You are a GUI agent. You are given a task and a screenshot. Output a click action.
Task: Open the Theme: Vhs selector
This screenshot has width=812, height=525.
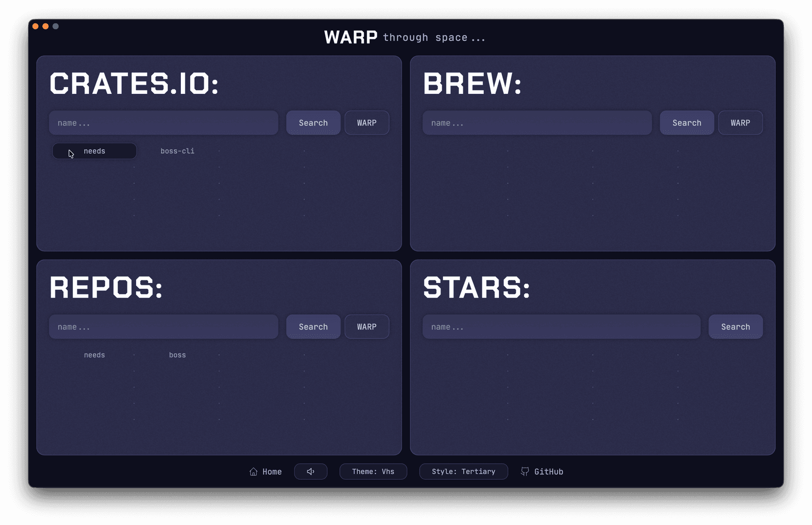373,472
